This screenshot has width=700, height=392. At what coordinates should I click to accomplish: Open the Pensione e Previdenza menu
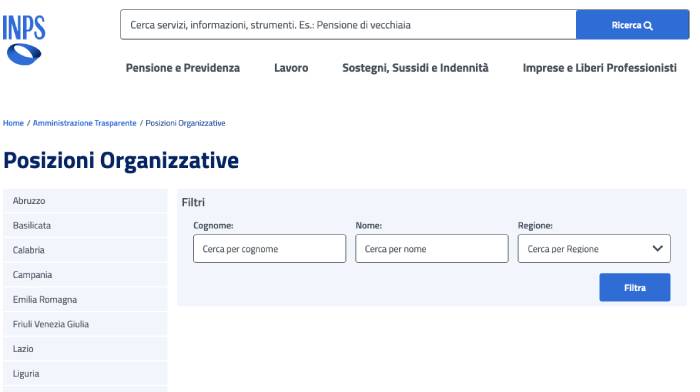tap(183, 68)
